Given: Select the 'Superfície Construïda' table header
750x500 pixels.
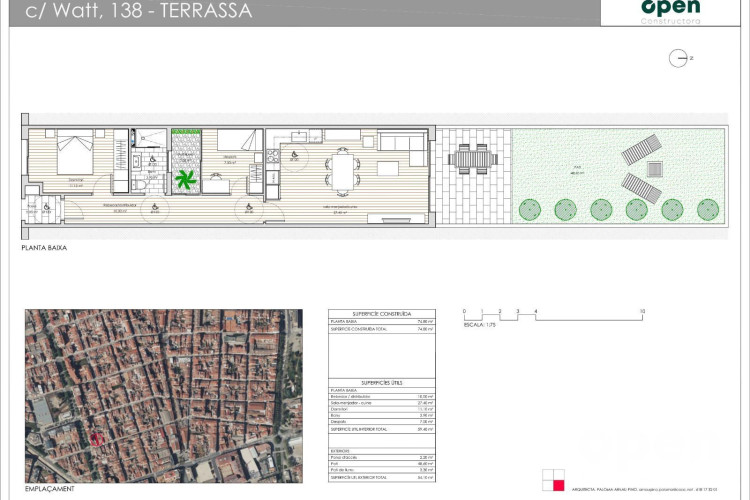Looking at the screenshot, I should (x=371, y=313).
